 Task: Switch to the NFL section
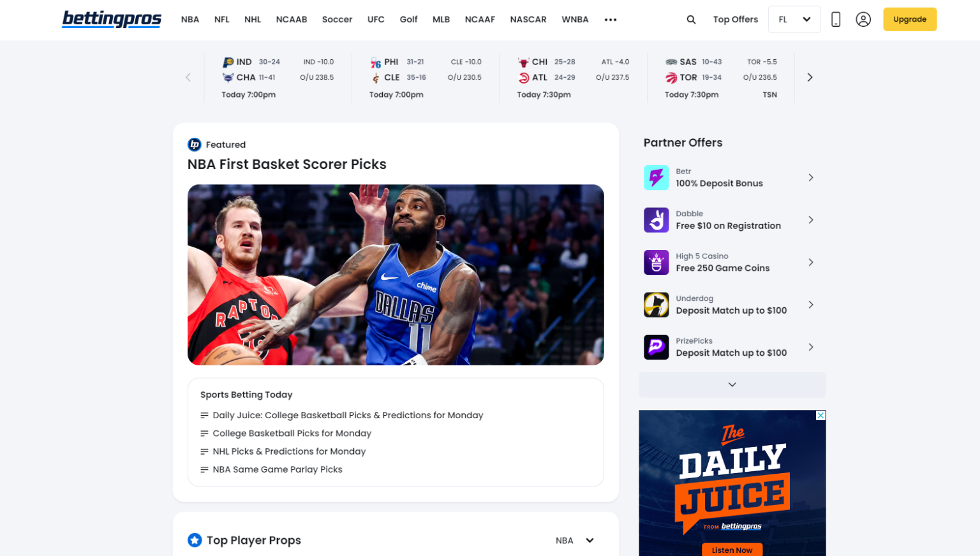221,20
